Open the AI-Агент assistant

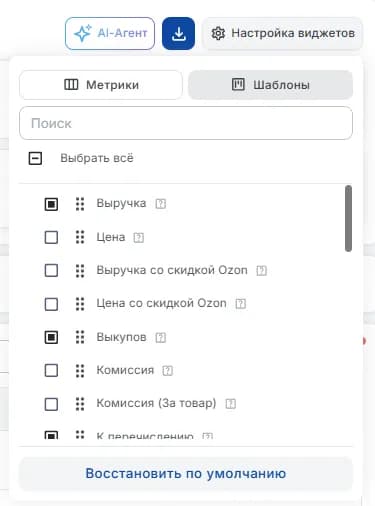tap(110, 33)
